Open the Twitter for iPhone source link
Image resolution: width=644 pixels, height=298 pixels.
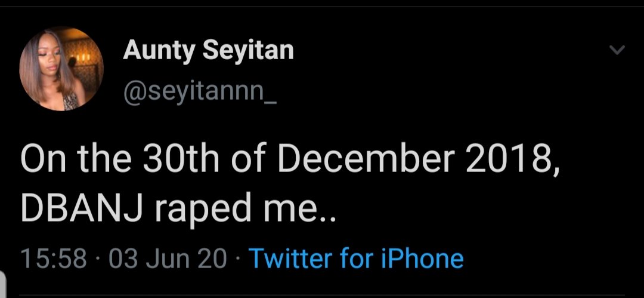[355, 258]
